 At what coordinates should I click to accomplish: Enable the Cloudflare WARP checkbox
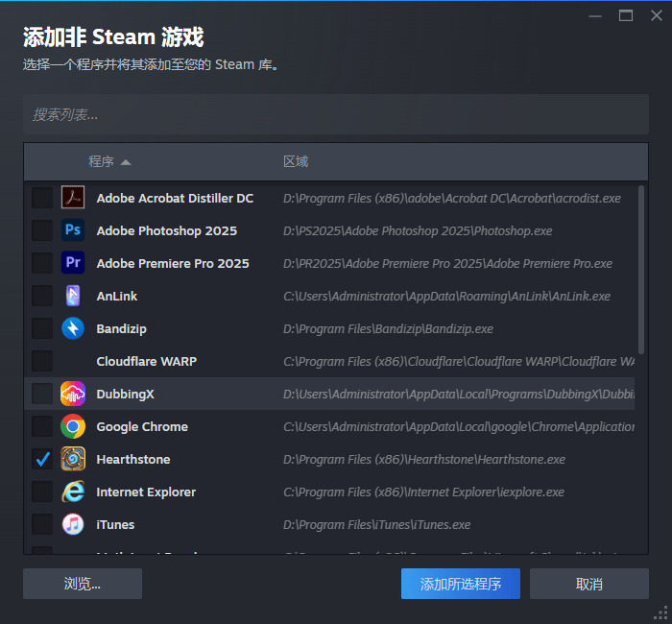[x=42, y=361]
